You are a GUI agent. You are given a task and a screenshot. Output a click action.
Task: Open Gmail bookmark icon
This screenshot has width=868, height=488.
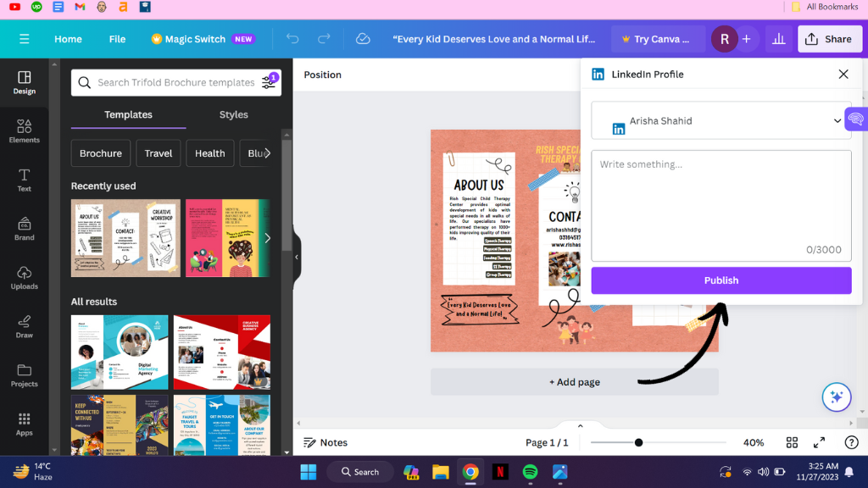point(80,7)
